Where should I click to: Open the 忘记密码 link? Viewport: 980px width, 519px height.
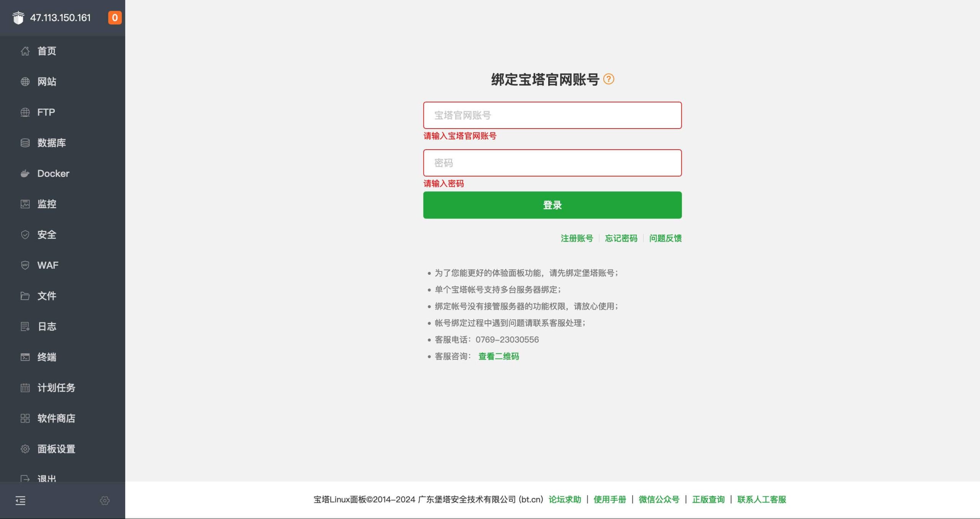point(621,238)
